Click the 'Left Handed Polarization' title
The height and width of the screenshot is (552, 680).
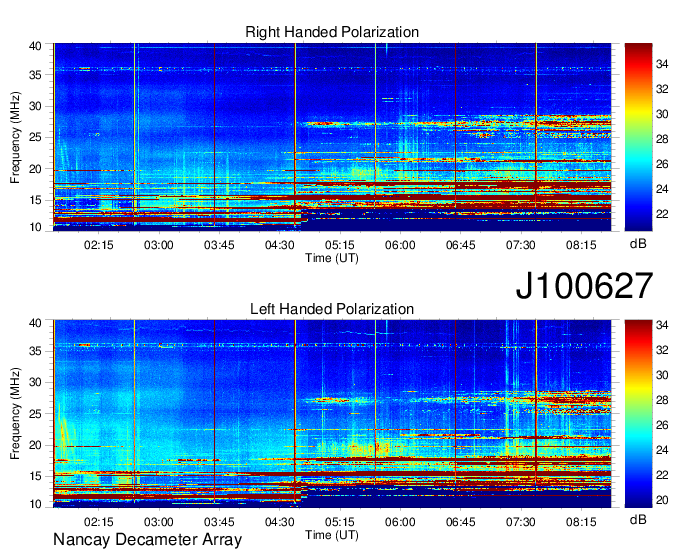click(x=332, y=309)
